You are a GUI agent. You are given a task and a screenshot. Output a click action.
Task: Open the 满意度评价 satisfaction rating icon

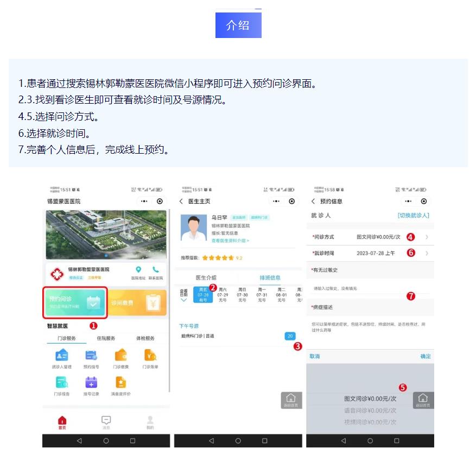click(120, 383)
